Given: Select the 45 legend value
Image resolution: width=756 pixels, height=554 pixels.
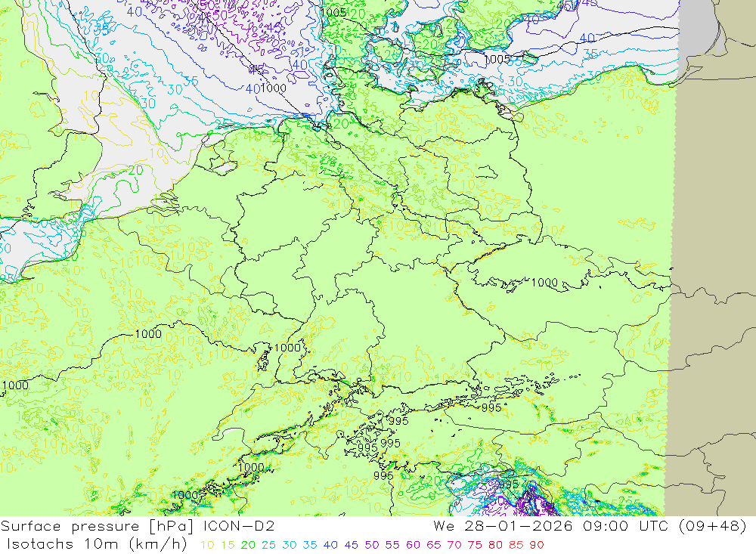Looking at the screenshot, I should tap(351, 545).
